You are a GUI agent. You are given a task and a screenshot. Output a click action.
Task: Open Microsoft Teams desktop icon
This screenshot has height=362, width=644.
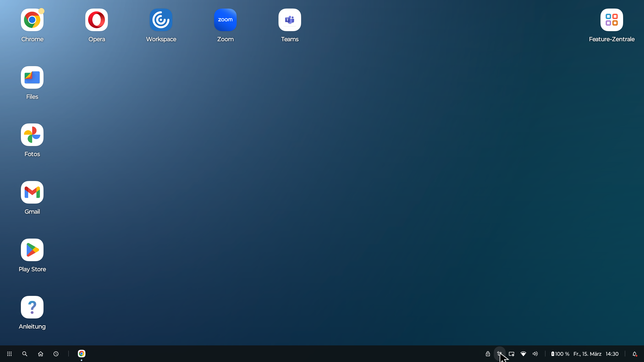[x=290, y=20]
